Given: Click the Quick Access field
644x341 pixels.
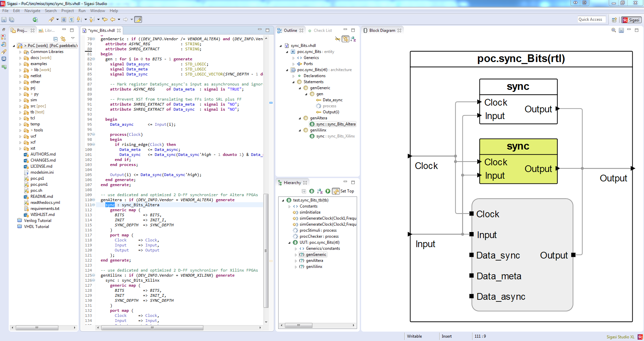Looking at the screenshot, I should tap(592, 19).
